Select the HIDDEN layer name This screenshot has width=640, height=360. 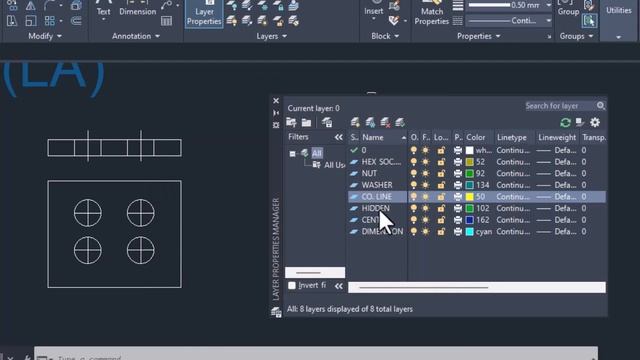[x=376, y=209]
